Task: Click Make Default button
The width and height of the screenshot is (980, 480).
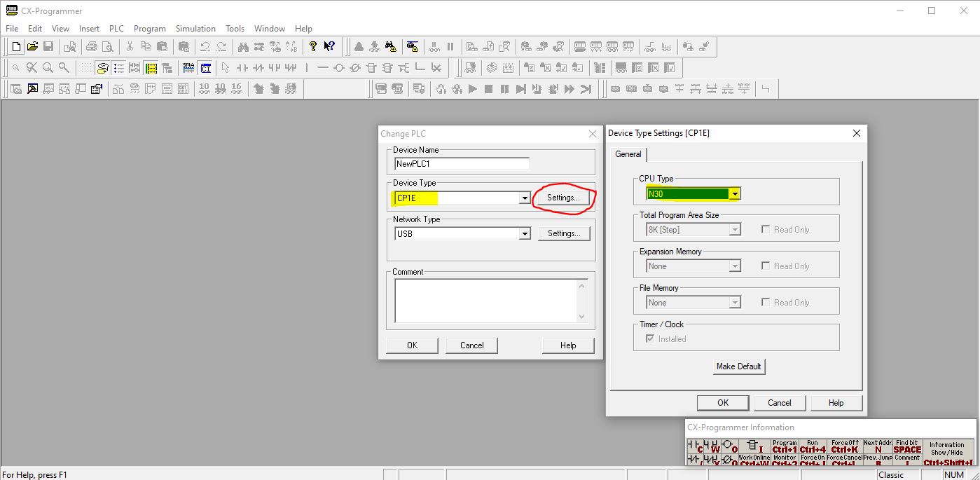Action: [x=739, y=366]
